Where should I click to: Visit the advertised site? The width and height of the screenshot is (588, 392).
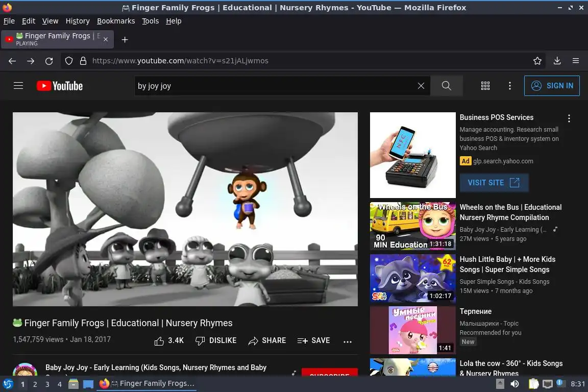click(494, 183)
